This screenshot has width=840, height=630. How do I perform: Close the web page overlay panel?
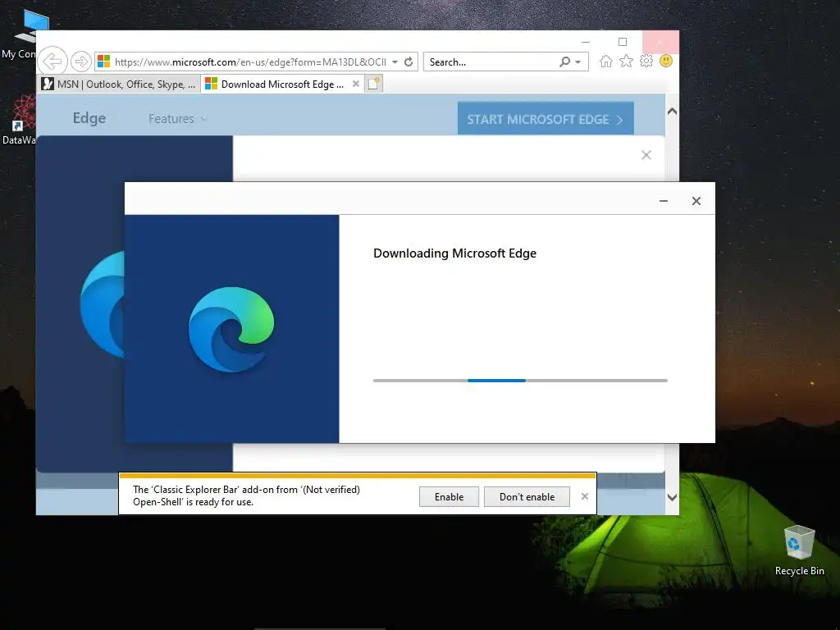point(646,155)
